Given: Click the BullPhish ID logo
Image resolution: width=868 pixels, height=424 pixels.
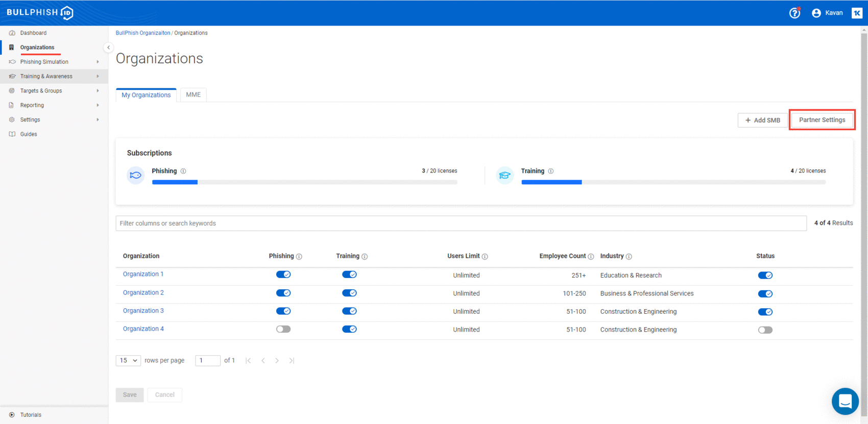Looking at the screenshot, I should (x=40, y=12).
